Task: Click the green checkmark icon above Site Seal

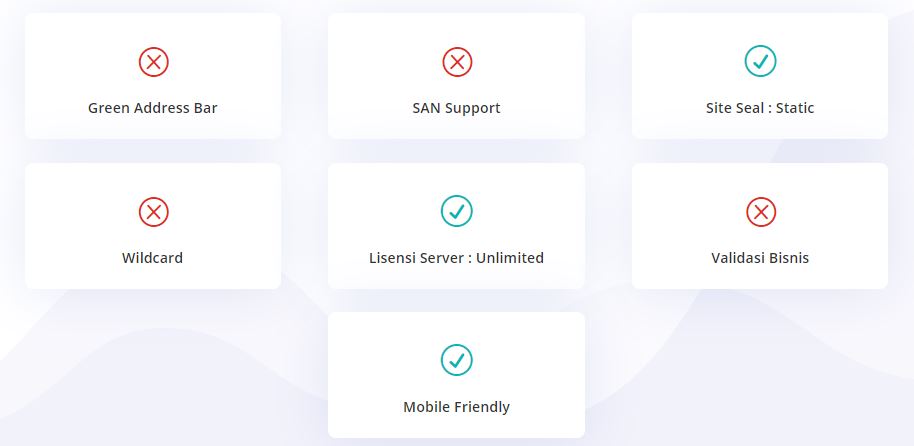Action: tap(760, 62)
